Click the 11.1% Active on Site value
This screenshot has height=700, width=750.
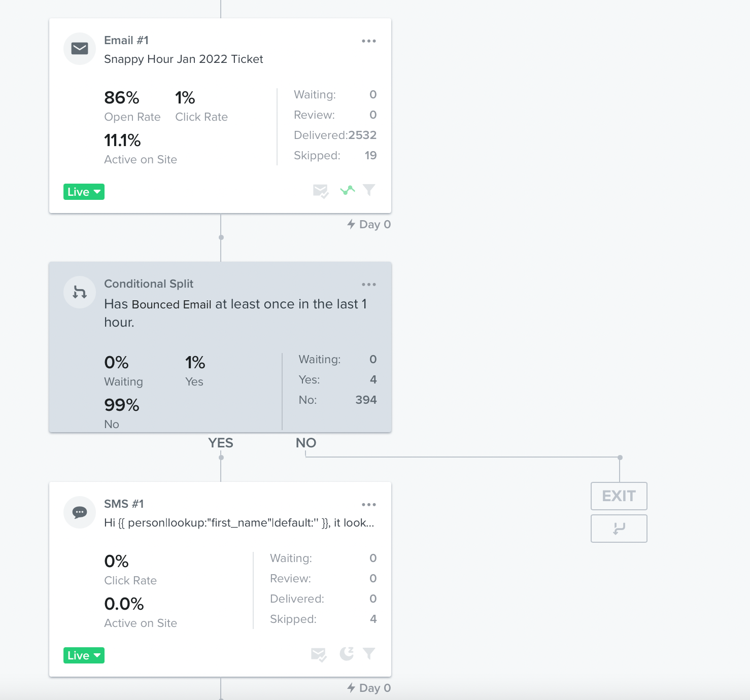pos(122,140)
